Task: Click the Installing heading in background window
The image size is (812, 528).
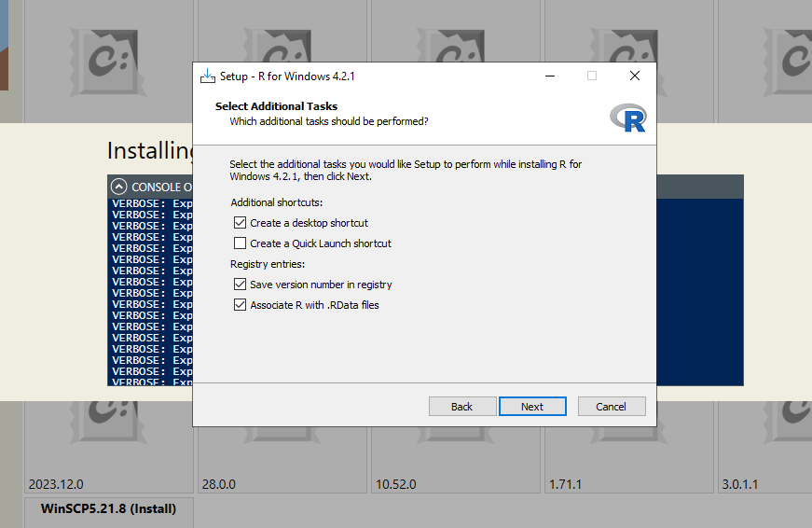Action: pyautogui.click(x=150, y=151)
